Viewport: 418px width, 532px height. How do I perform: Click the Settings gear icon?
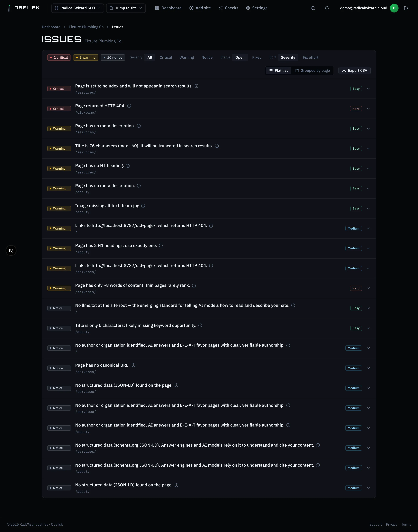click(x=248, y=8)
